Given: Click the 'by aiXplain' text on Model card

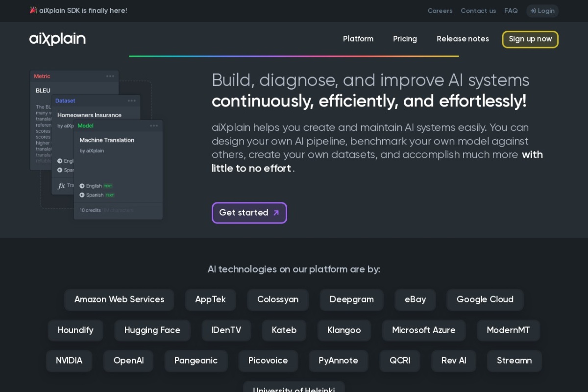Looking at the screenshot, I should (x=92, y=151).
